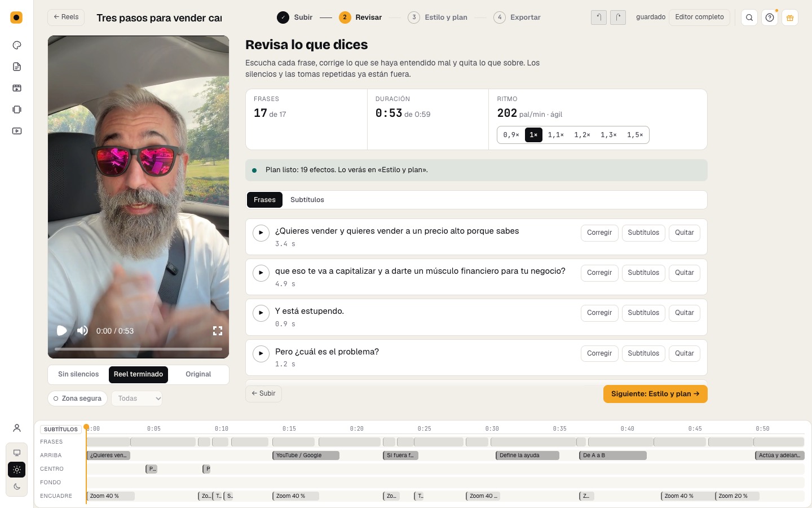Open the gift icon in top bar

790,17
